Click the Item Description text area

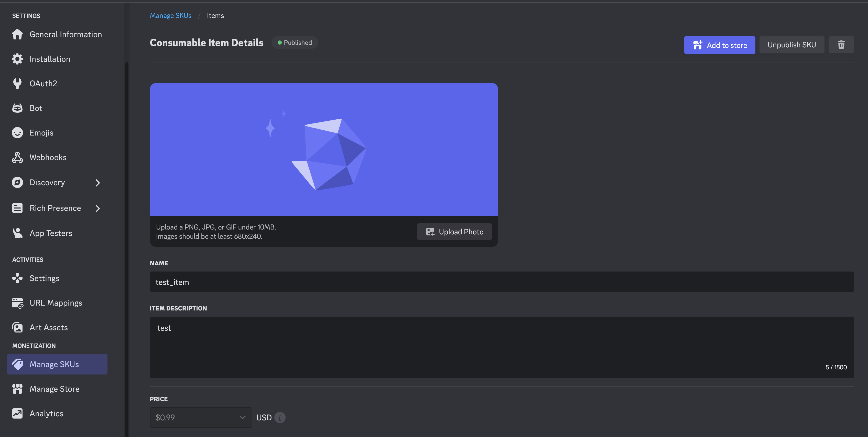click(502, 347)
